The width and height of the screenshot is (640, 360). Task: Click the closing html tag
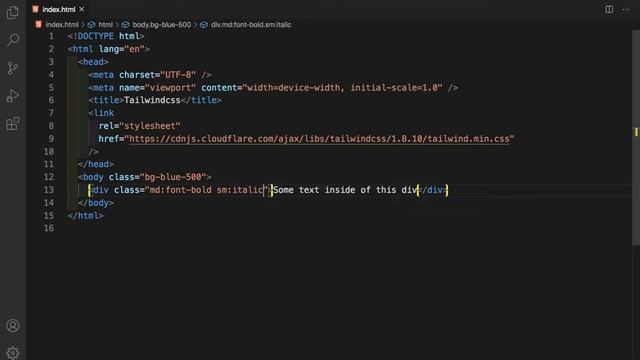tap(86, 216)
